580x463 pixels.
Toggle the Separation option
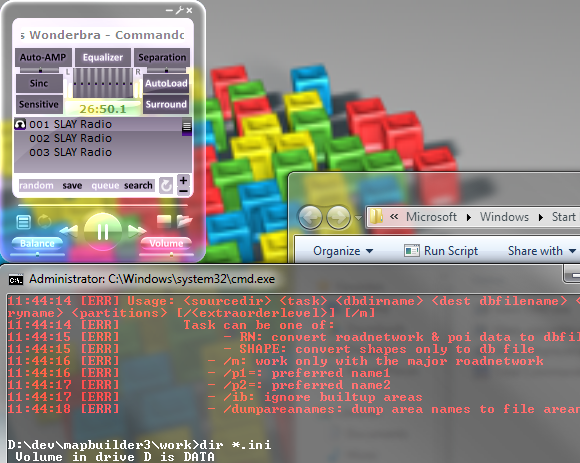[162, 57]
